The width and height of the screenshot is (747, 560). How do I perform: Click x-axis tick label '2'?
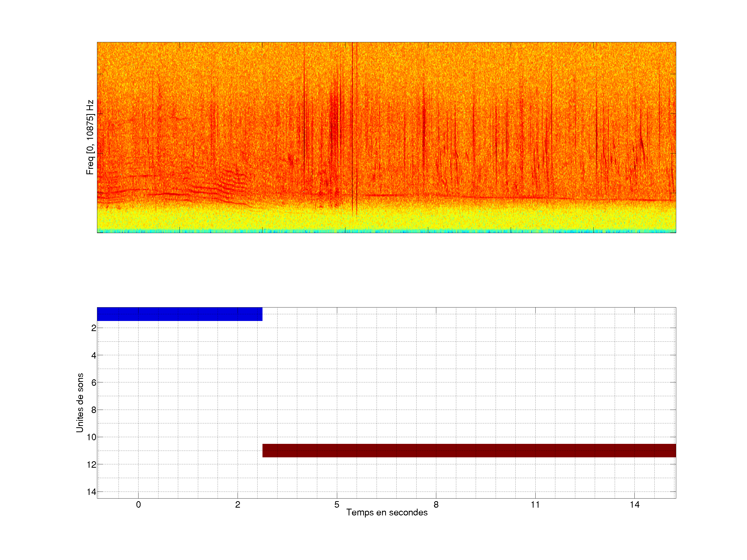[x=238, y=505]
